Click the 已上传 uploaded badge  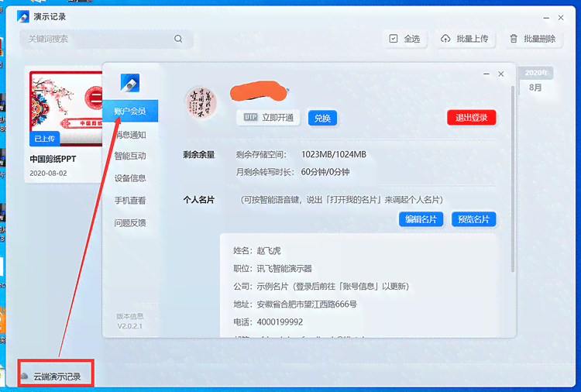(x=44, y=139)
